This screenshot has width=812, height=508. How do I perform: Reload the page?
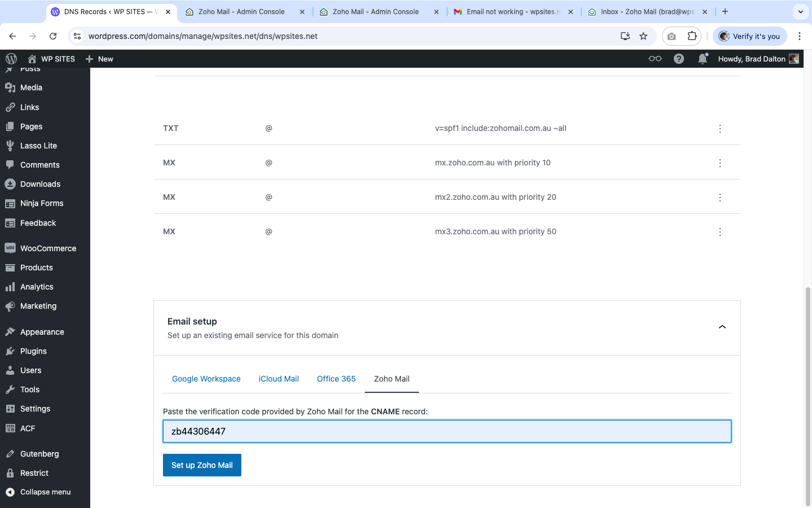tap(53, 36)
